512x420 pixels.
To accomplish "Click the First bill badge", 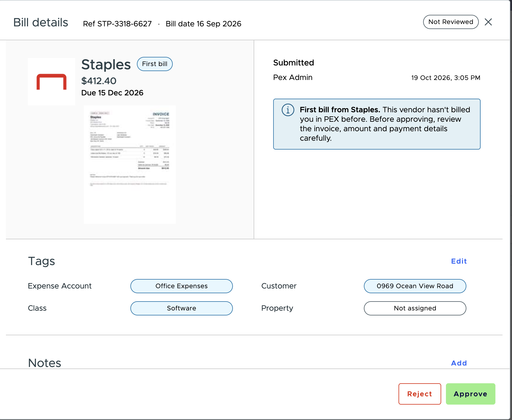I will pos(155,64).
